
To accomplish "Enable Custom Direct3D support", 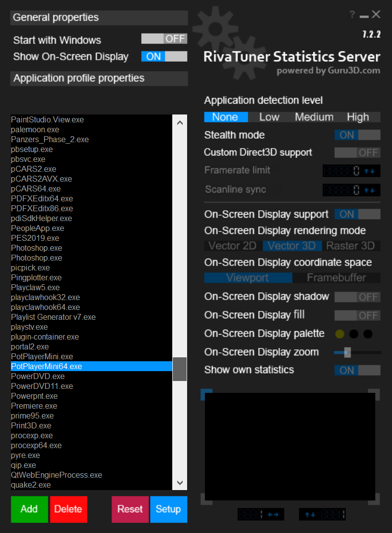I will pos(357,152).
